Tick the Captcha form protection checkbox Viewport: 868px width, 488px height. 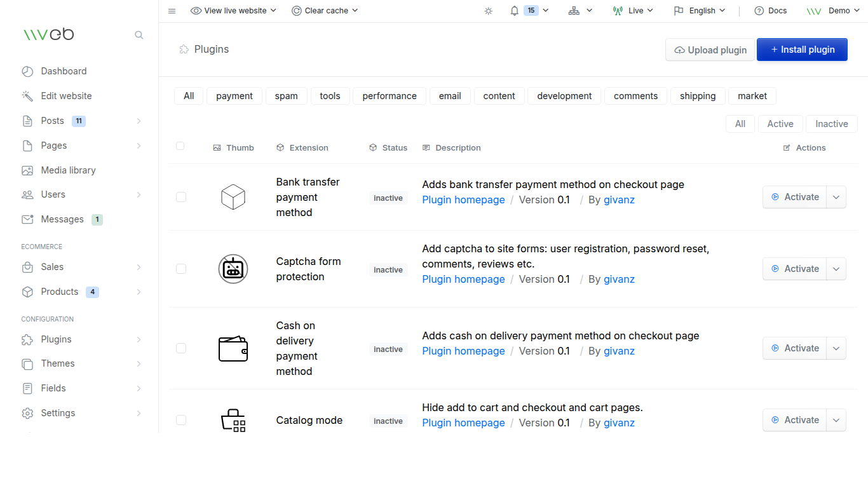(x=181, y=269)
